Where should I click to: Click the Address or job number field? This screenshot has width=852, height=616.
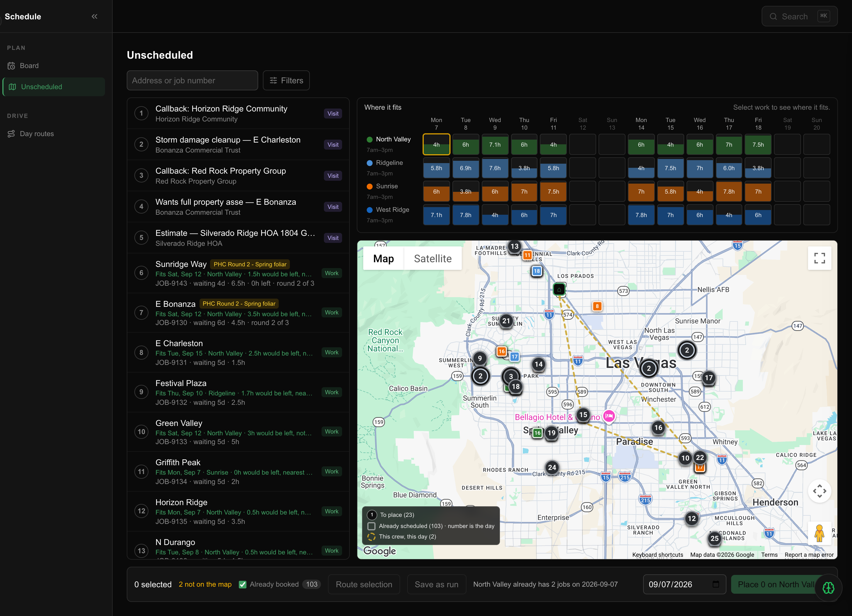coord(192,80)
